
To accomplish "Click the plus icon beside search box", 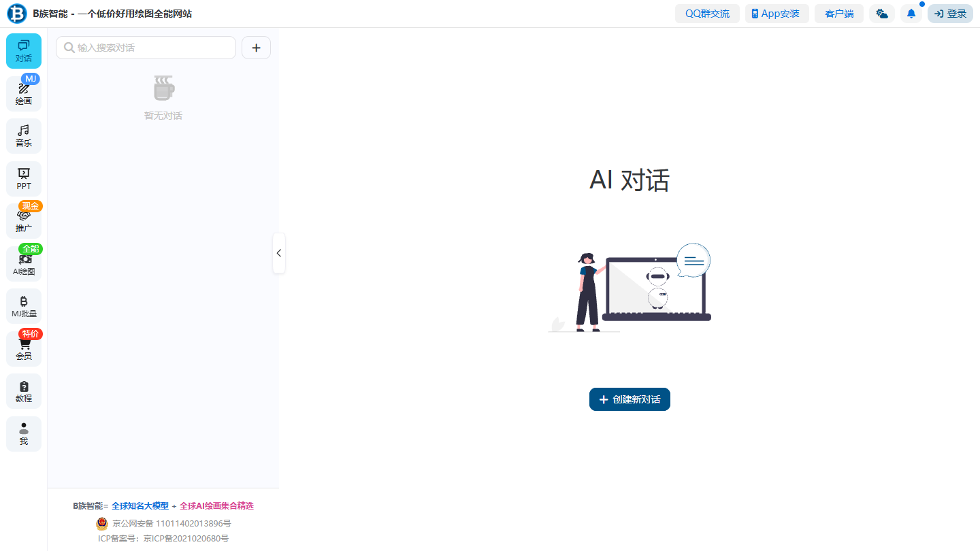I will click(x=256, y=48).
